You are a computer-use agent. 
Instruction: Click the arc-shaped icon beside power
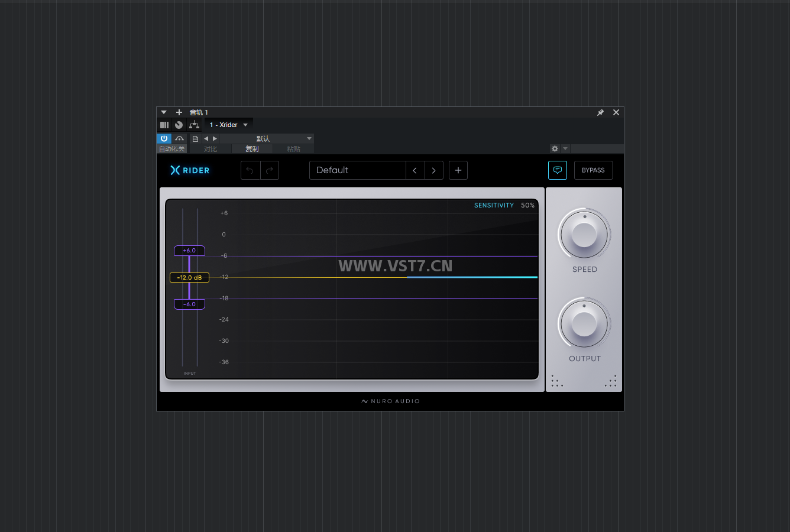pyautogui.click(x=179, y=138)
